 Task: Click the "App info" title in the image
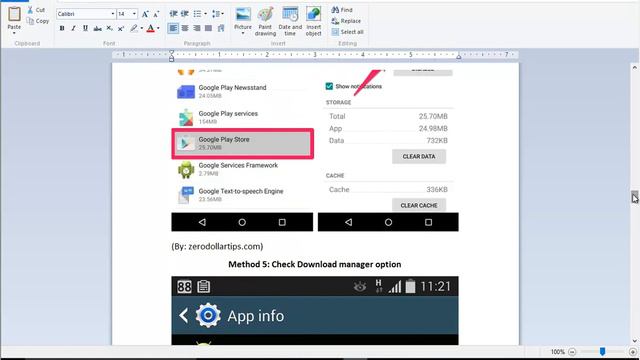[x=256, y=316]
